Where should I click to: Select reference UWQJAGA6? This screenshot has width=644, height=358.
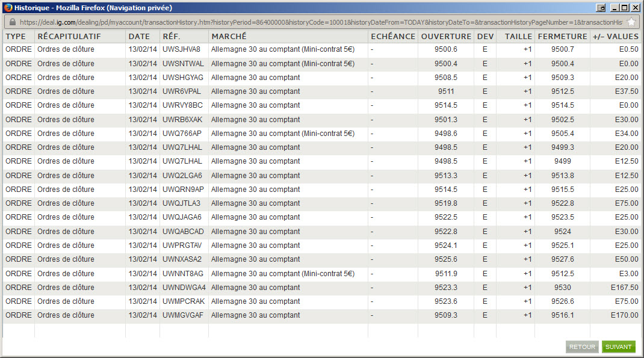182,217
